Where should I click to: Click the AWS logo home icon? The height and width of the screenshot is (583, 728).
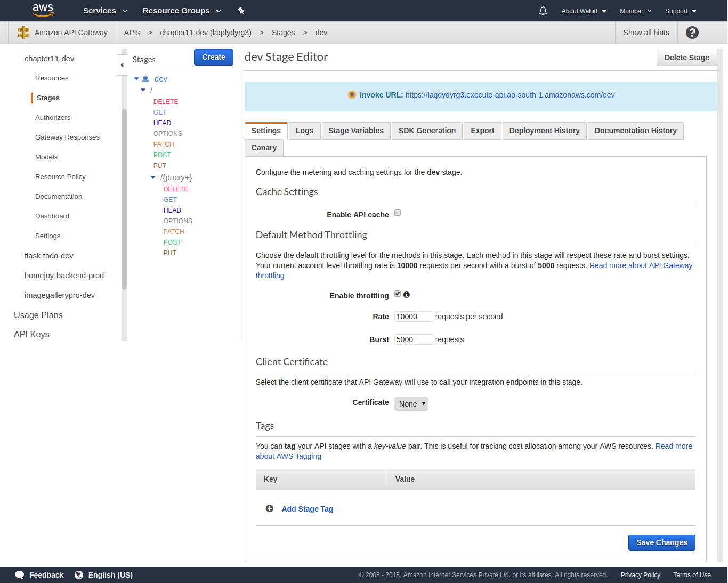[43, 10]
